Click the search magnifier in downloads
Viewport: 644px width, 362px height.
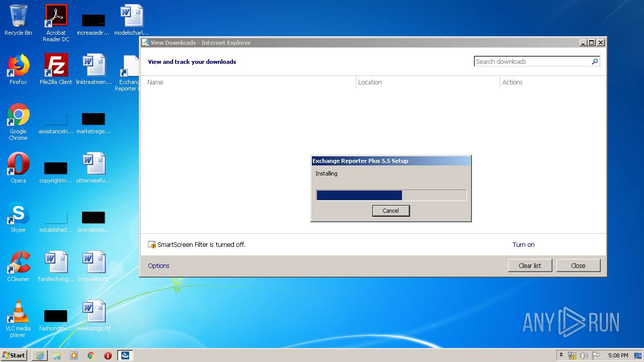pyautogui.click(x=595, y=61)
